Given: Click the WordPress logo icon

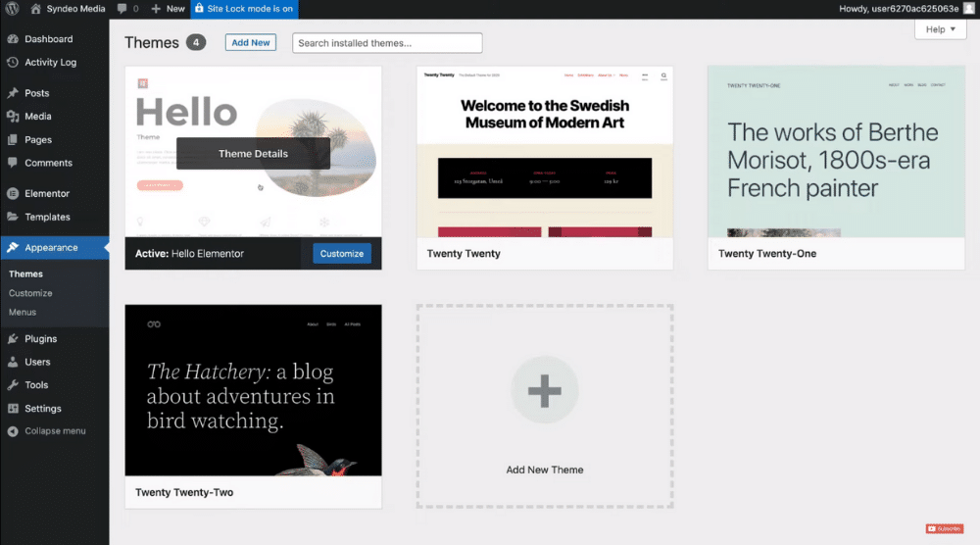Looking at the screenshot, I should tap(12, 9).
